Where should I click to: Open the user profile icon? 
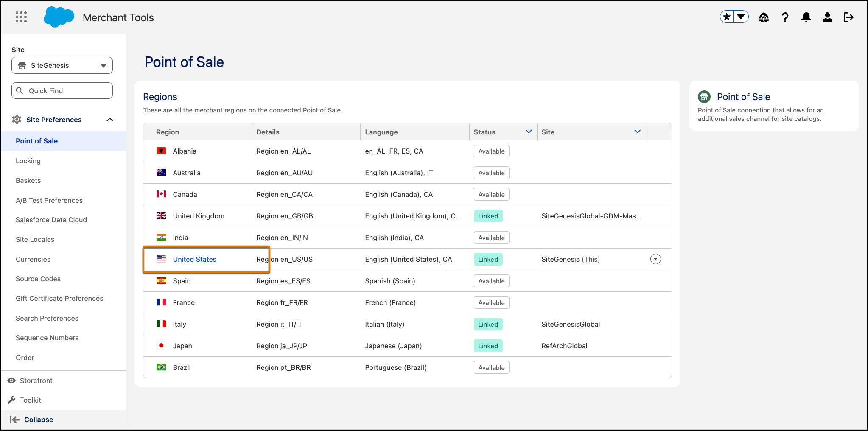click(x=827, y=17)
